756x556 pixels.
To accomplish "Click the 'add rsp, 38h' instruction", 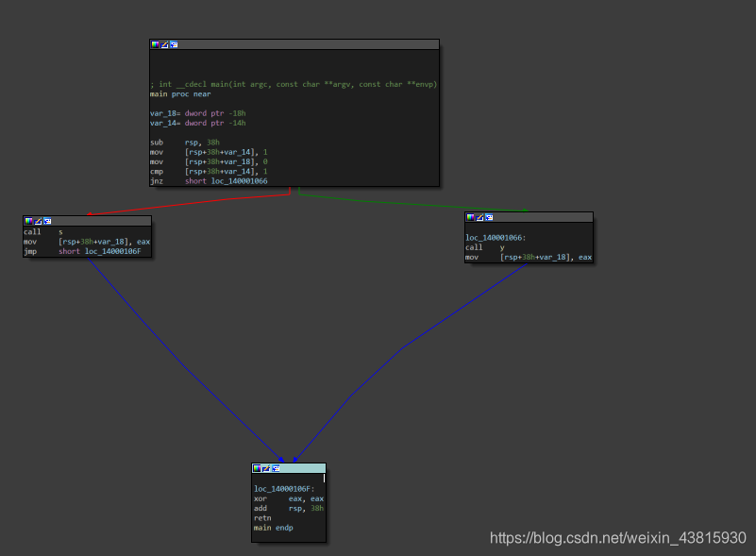I will [289, 508].
